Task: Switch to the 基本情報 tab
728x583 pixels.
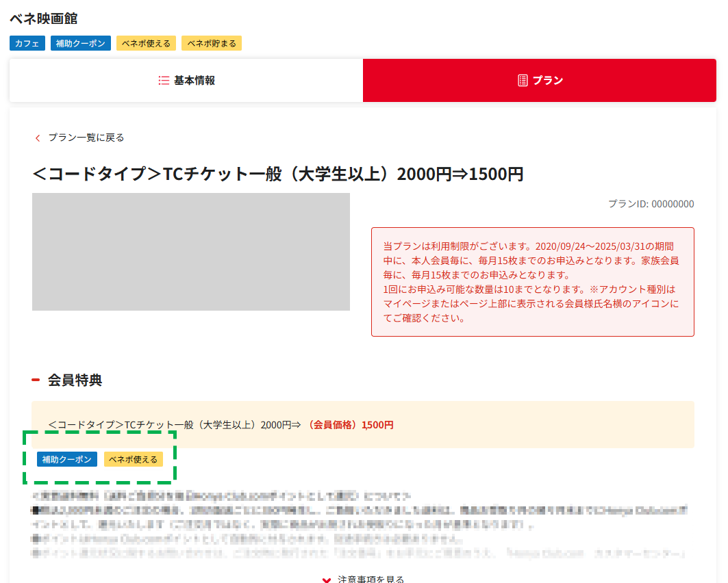Action: pyautogui.click(x=186, y=80)
